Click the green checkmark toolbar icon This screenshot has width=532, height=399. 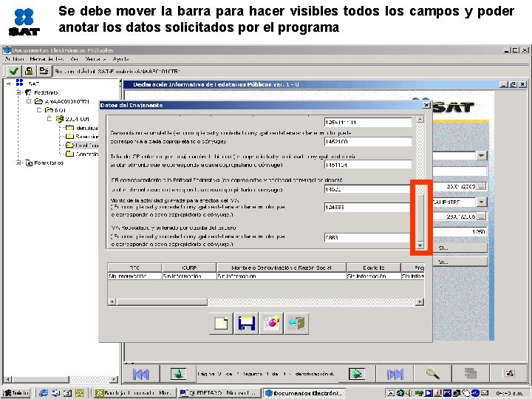click(x=13, y=71)
